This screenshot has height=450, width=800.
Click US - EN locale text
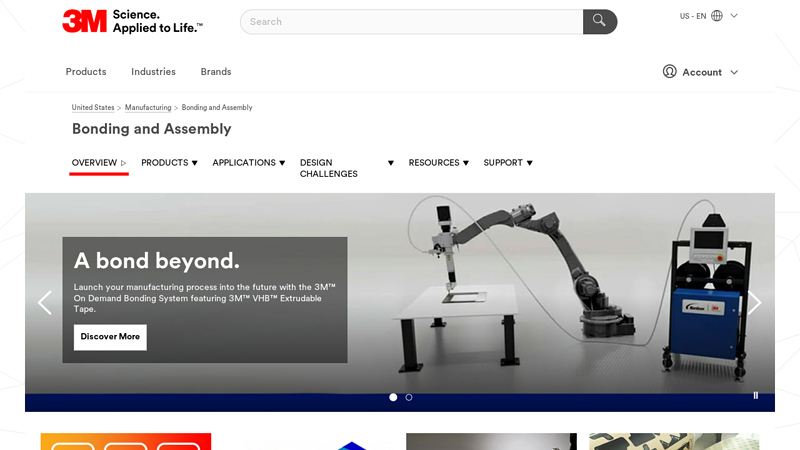click(693, 16)
